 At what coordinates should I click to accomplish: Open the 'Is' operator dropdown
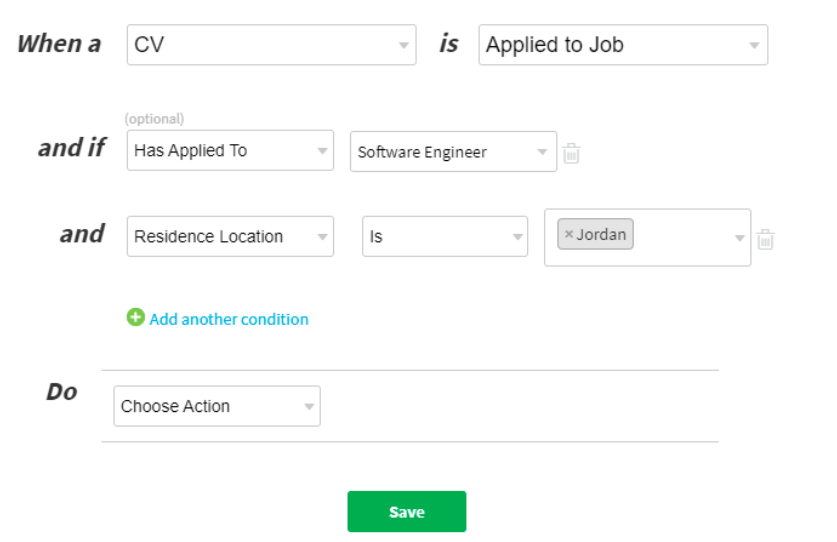click(x=444, y=237)
